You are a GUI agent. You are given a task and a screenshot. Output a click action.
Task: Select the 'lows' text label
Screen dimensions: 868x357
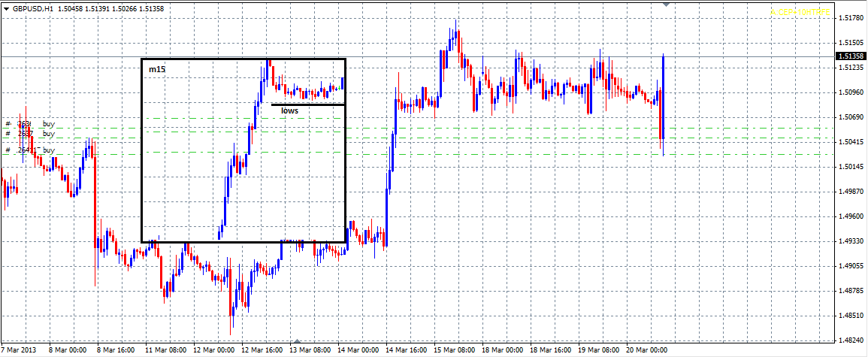[289, 110]
